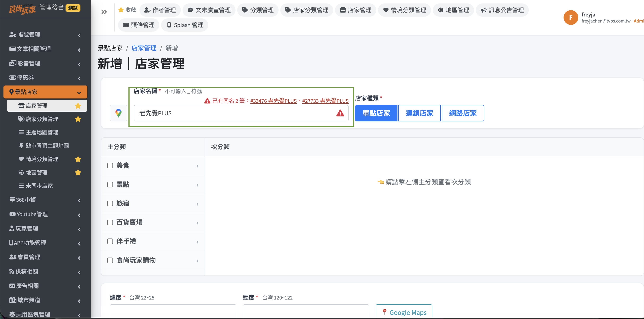Expand 368小鎮 sidebar menu
Screen dimensions: 644x319
[45, 200]
